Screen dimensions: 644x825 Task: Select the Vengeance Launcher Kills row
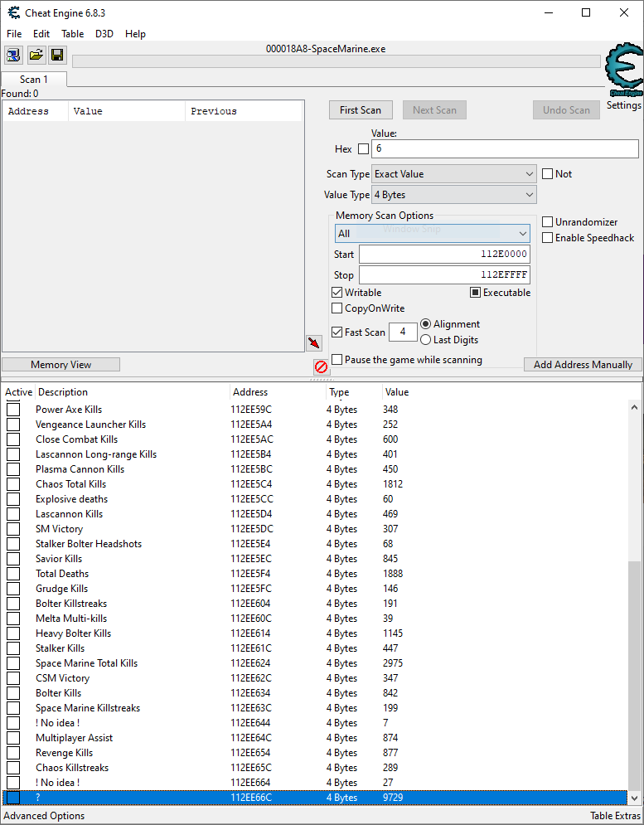click(x=315, y=425)
